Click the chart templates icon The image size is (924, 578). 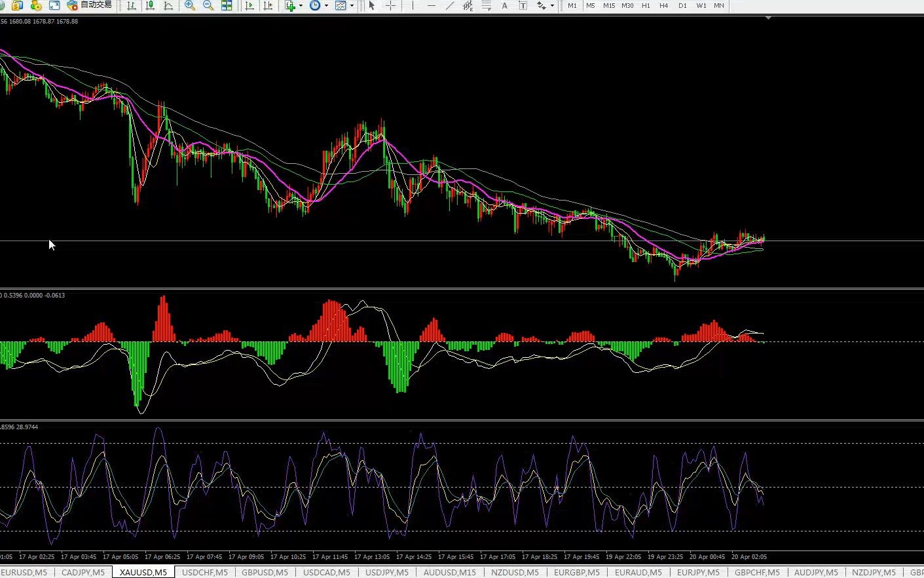(x=341, y=5)
